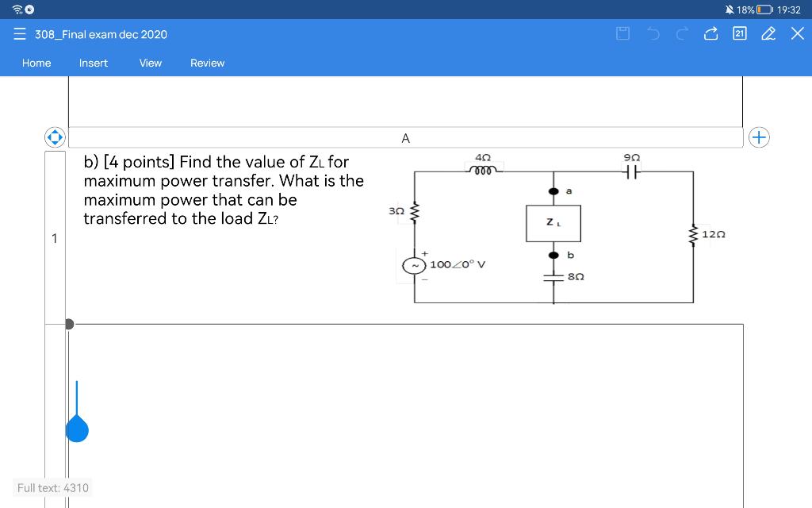Tap the 19:32 clock in status bar
Screen dimensions: 812x508
pos(789,10)
